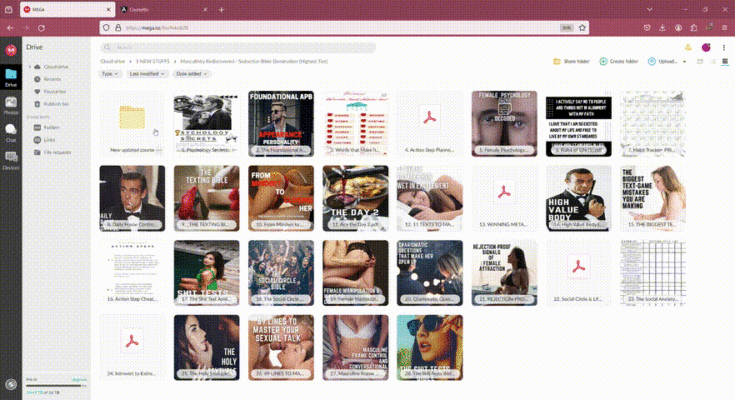Screen dimensions: 735x400
Task: Reload the page with refresh icon
Action: click(42, 28)
